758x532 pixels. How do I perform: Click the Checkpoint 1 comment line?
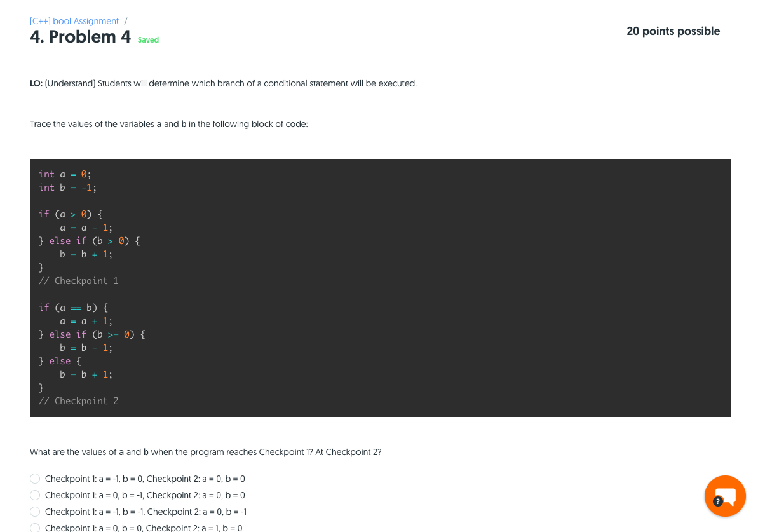(79, 280)
